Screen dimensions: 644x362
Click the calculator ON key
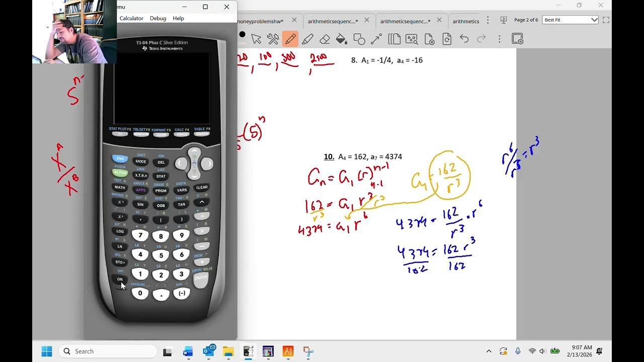(x=120, y=280)
